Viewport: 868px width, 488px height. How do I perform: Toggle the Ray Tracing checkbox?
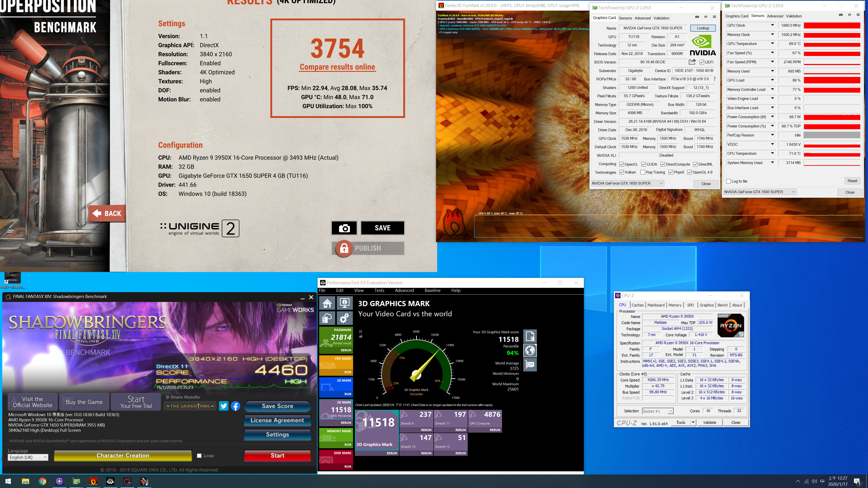pos(643,172)
